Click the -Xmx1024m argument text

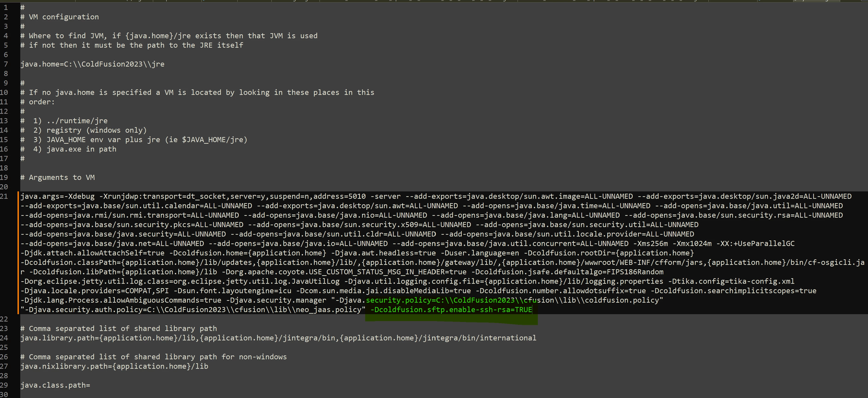pos(692,243)
